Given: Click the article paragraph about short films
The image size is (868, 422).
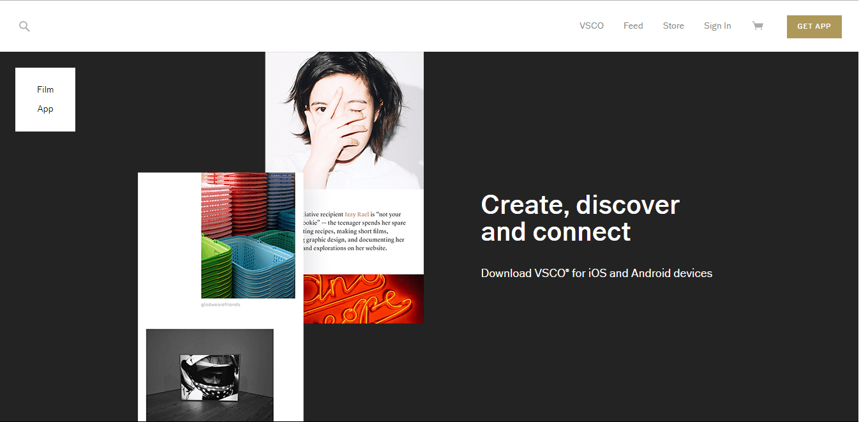Looking at the screenshot, I should click(354, 231).
